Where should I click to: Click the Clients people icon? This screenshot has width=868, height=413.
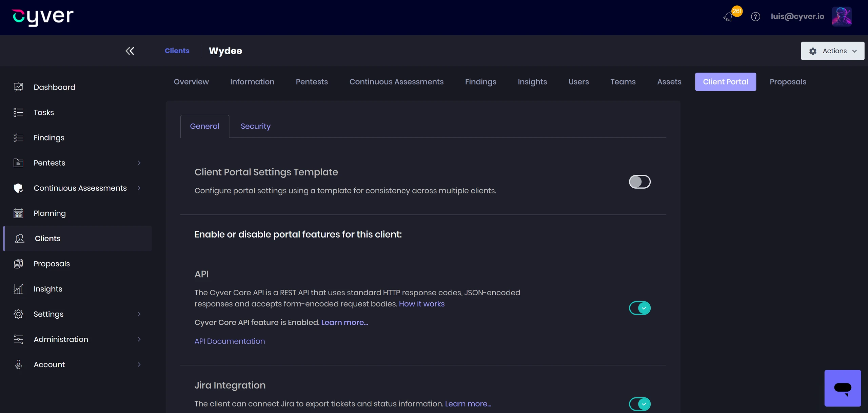[x=20, y=239]
